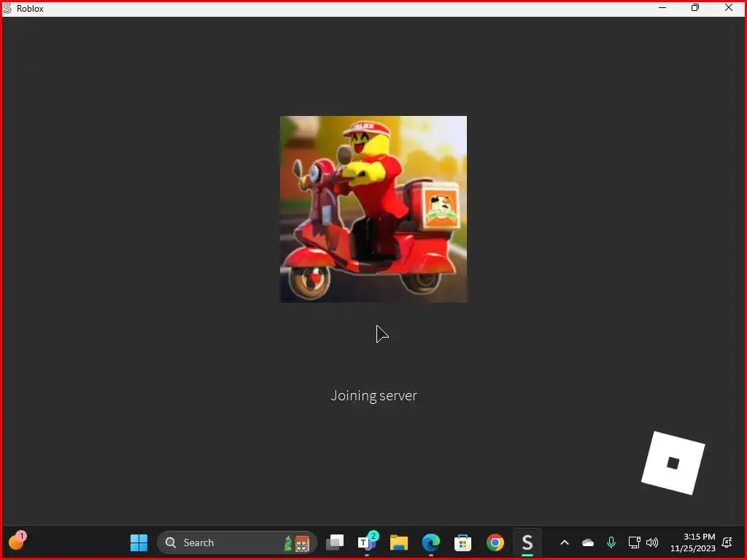Open the widgets icon with badge 1
Image resolution: width=747 pixels, height=560 pixels.
click(x=17, y=542)
